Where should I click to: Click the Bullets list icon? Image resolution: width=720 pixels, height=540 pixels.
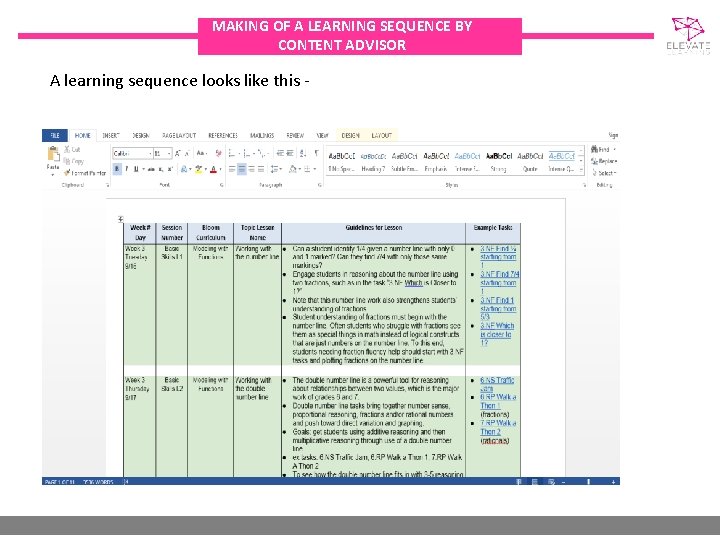pos(232,153)
